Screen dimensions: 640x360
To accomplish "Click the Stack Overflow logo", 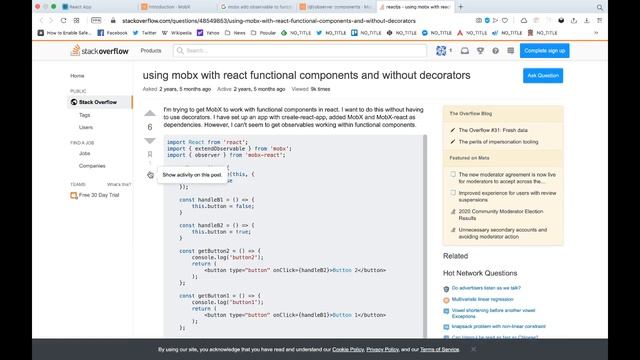I will click(99, 51).
